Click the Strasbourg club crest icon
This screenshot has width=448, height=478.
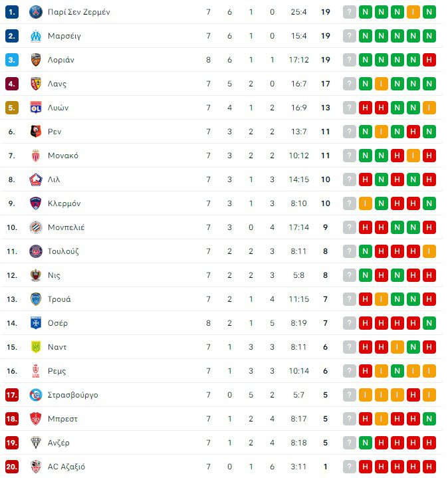click(x=36, y=395)
